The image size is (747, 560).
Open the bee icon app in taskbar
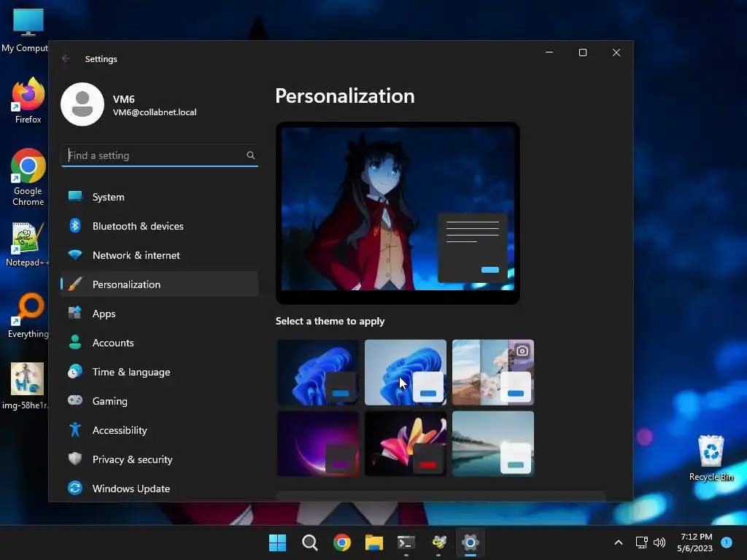tap(438, 542)
